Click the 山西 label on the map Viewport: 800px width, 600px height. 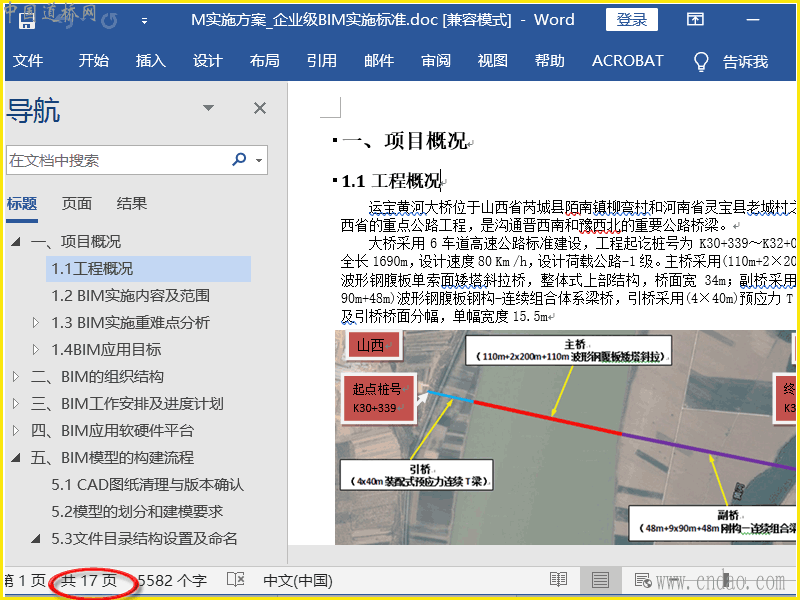[373, 345]
